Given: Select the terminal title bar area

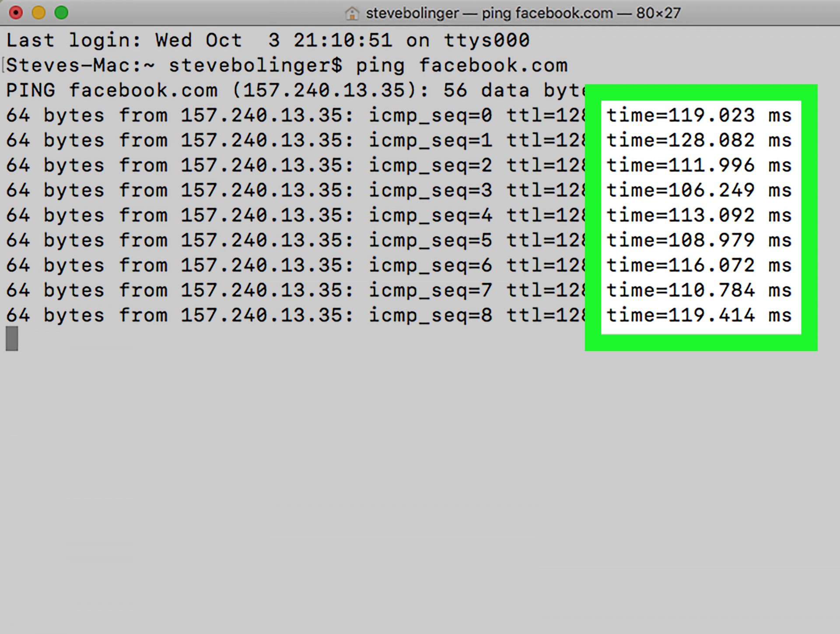Looking at the screenshot, I should point(420,10).
